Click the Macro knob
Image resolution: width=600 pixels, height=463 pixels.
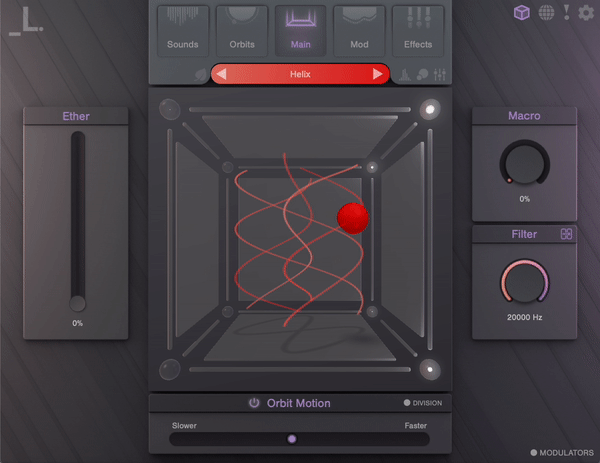[x=525, y=163]
